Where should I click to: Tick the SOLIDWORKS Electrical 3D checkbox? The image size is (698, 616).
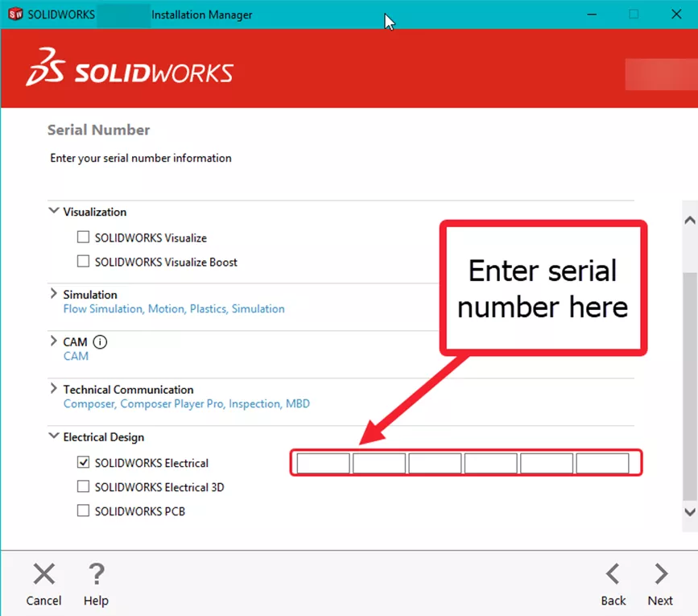pyautogui.click(x=83, y=486)
